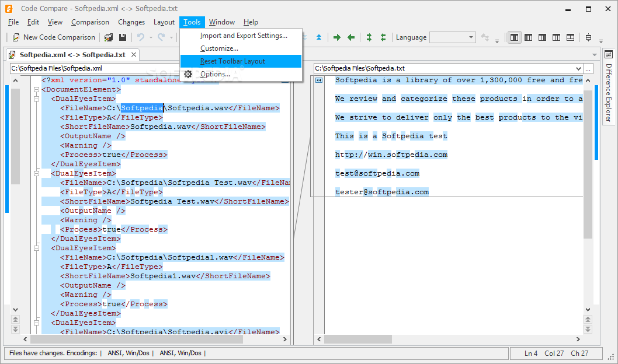
Task: Collapse the third DualEyesItem node
Action: coord(36,249)
